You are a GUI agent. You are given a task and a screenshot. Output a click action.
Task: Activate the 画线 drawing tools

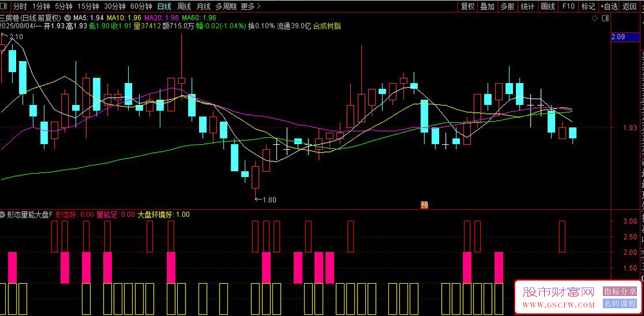coord(548,6)
